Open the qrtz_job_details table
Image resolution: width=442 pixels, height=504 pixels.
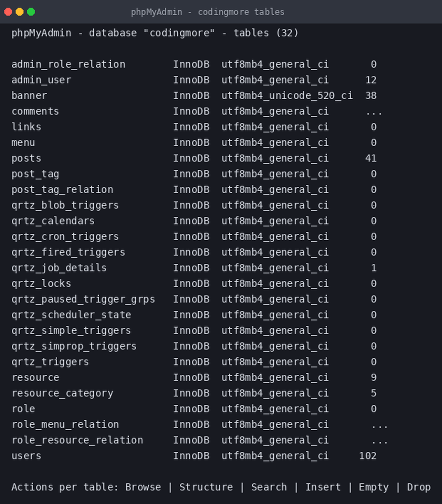[x=59, y=268]
